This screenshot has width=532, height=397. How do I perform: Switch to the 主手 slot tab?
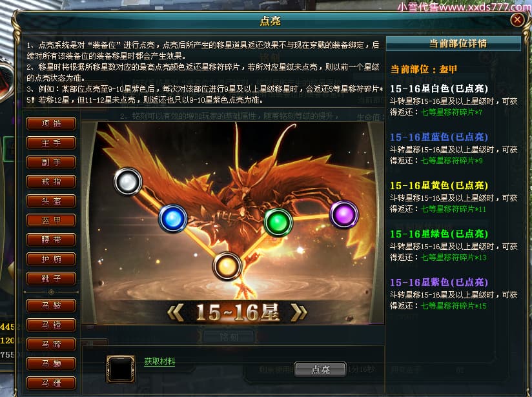click(x=51, y=143)
